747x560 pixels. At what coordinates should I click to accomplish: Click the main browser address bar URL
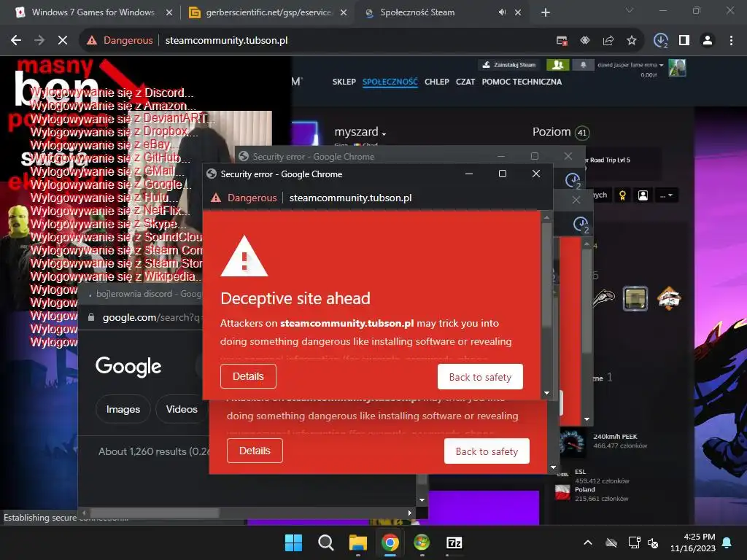point(226,41)
